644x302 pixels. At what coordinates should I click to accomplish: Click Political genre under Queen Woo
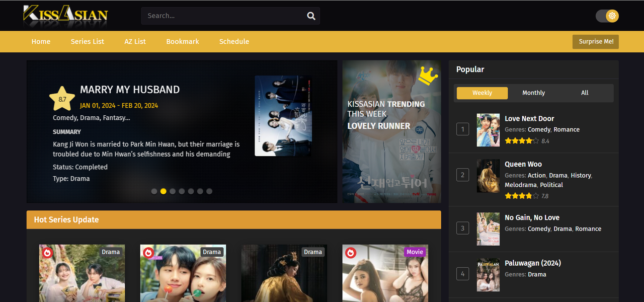(x=551, y=185)
